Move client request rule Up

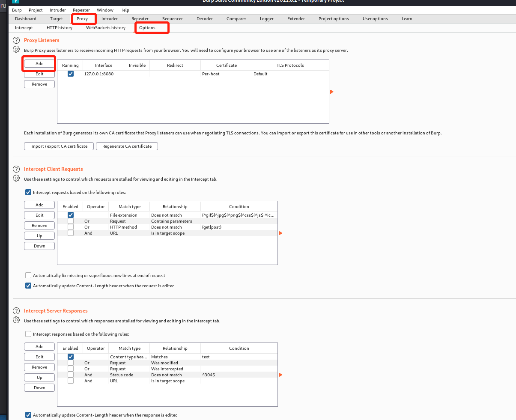[x=39, y=236]
